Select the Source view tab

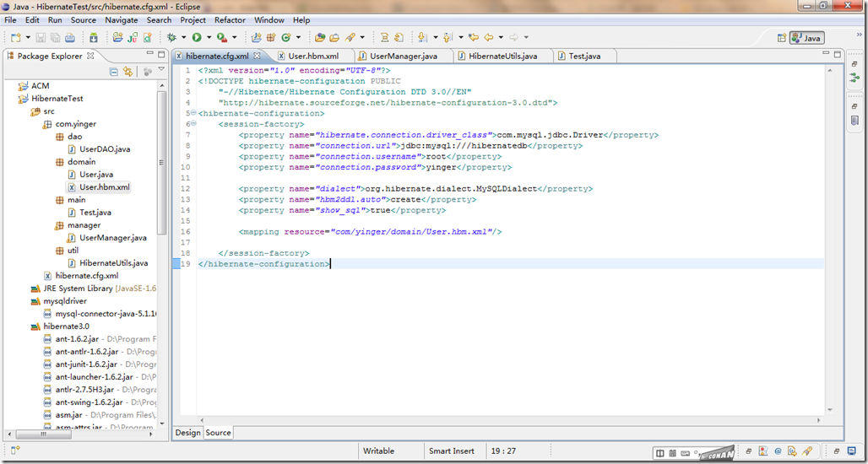[x=218, y=433]
